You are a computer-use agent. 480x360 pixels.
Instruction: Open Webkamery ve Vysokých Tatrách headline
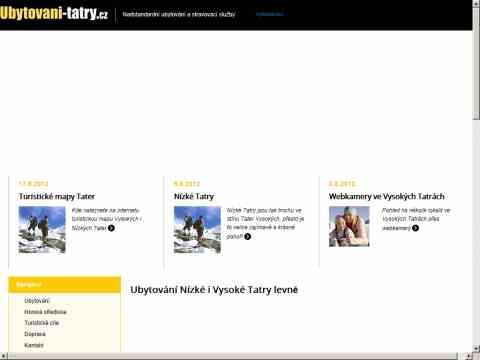[387, 196]
